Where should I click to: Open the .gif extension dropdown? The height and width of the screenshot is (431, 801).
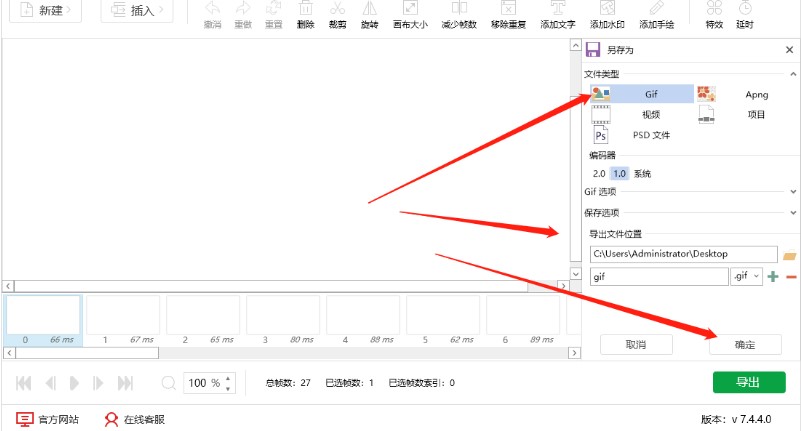pos(746,276)
